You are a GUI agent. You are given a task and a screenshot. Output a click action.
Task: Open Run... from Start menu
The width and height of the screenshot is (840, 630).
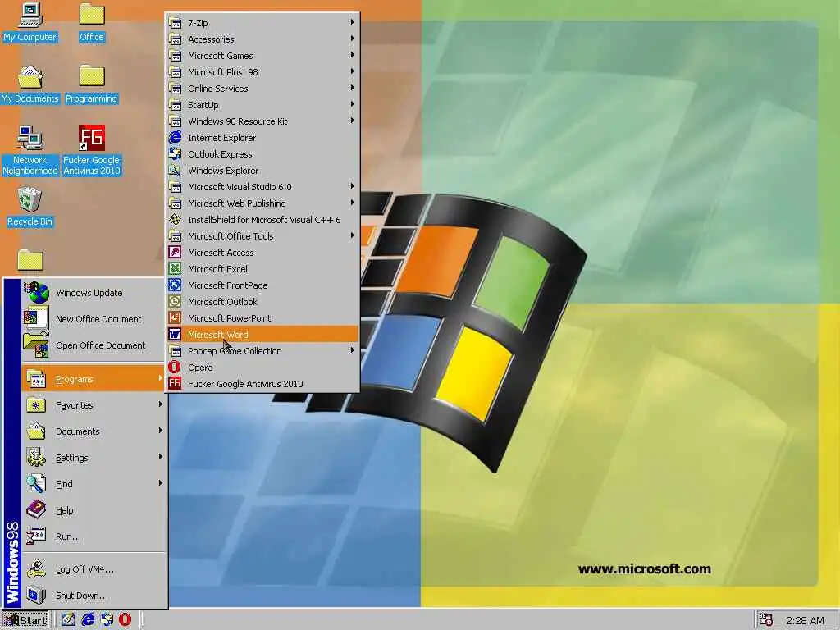coord(94,536)
